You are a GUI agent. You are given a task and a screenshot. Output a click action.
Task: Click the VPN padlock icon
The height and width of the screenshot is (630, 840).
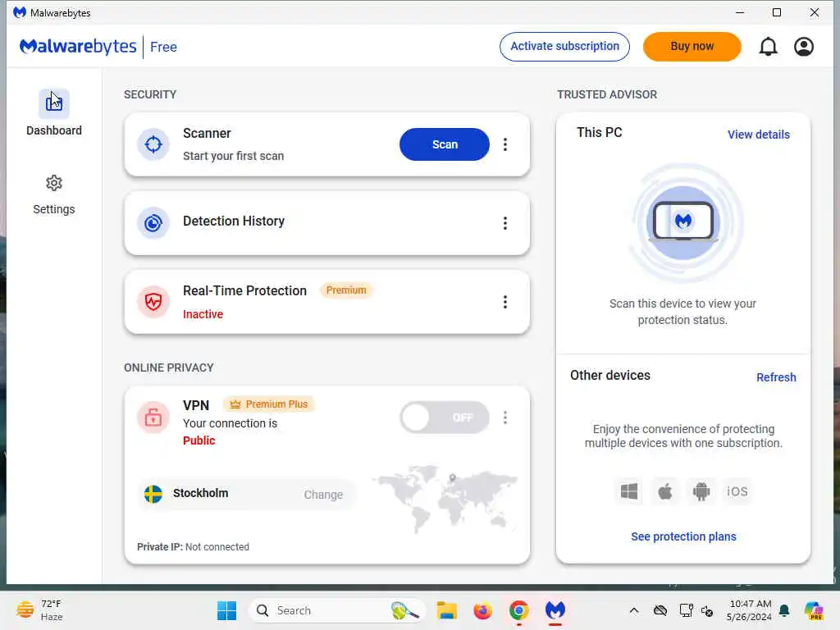pos(153,418)
